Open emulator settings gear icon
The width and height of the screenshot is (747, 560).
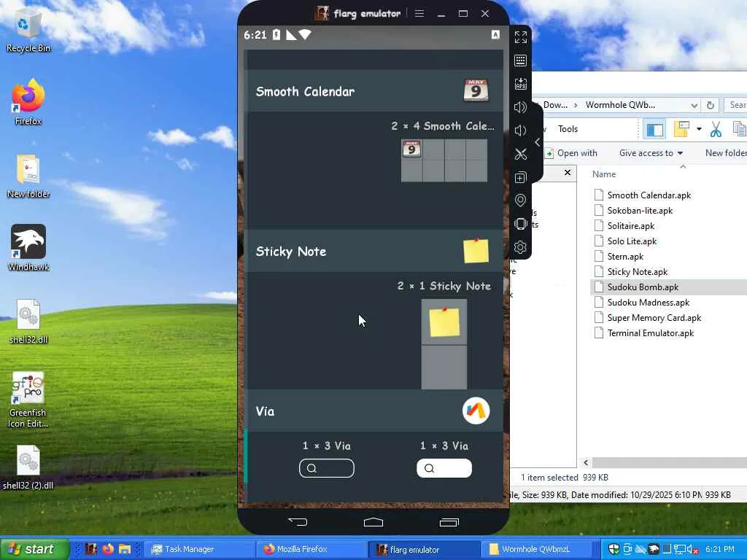tap(520, 247)
